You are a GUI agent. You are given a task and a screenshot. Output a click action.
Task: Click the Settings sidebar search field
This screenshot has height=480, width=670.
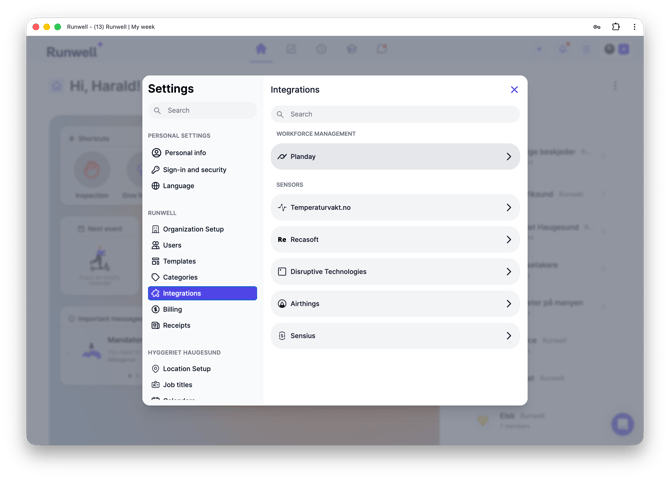[x=202, y=110]
